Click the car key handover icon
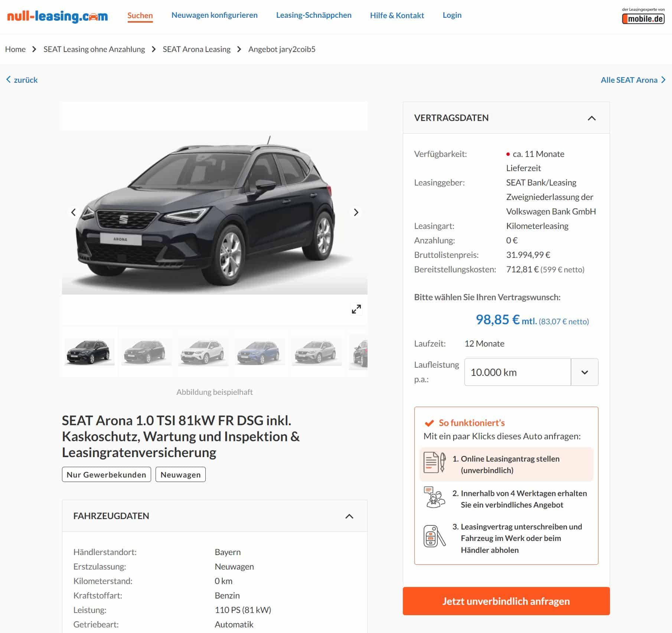This screenshot has width=672, height=633. point(434,536)
